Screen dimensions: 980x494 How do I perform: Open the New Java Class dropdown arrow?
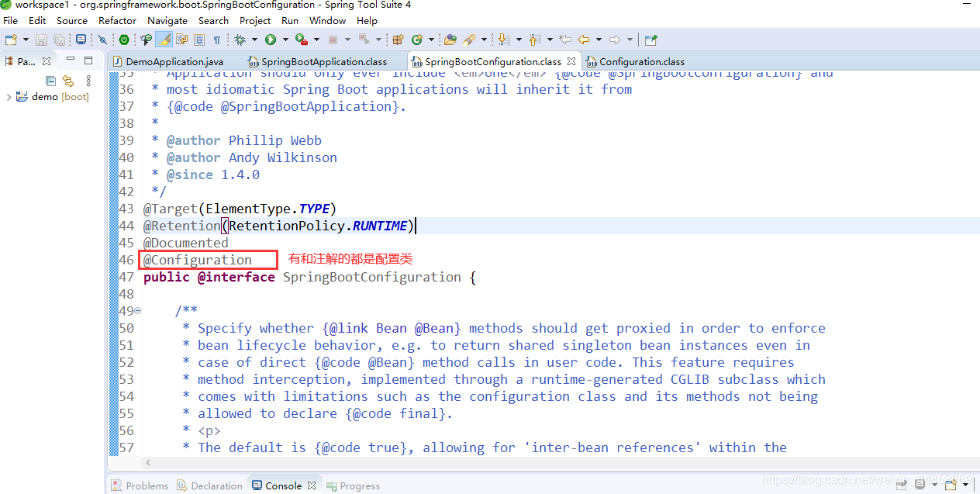432,40
